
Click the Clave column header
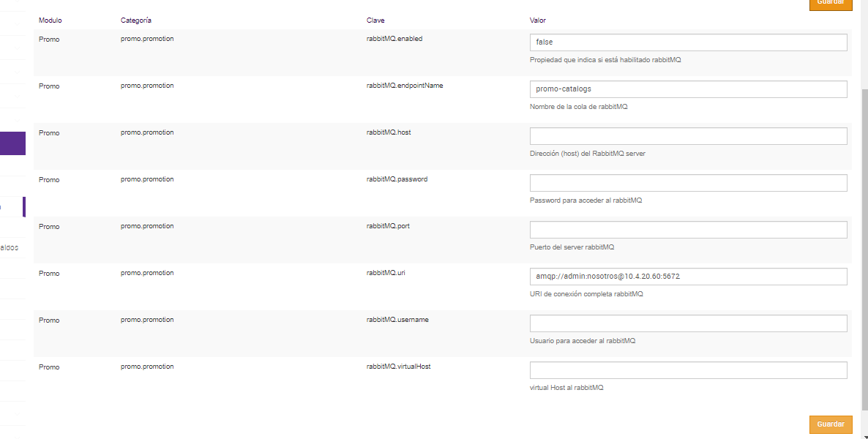(375, 20)
